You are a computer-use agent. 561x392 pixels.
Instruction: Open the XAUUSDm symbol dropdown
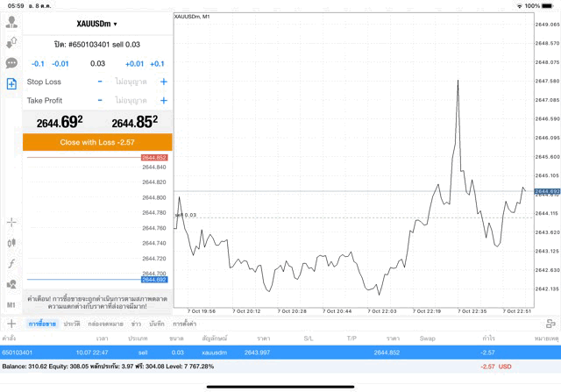97,24
